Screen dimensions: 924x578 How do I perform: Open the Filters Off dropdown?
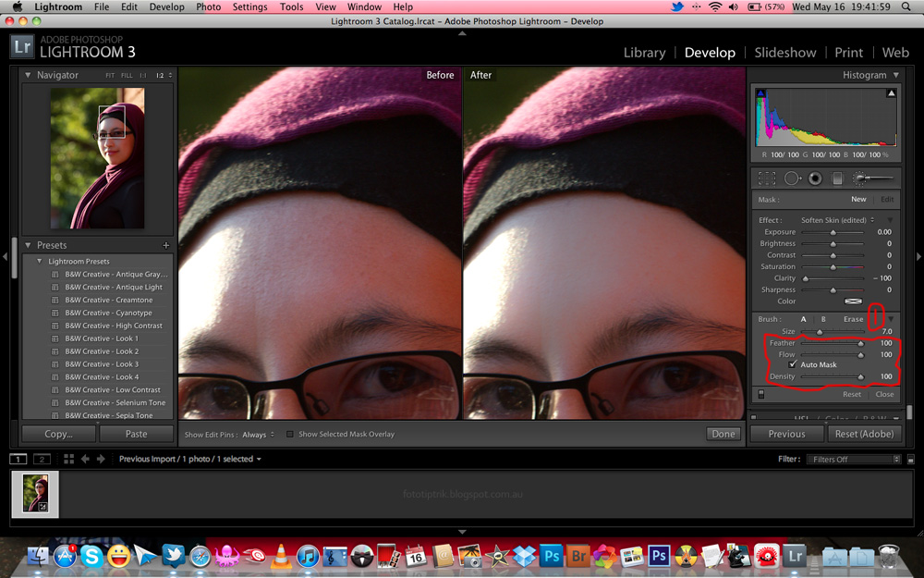854,460
